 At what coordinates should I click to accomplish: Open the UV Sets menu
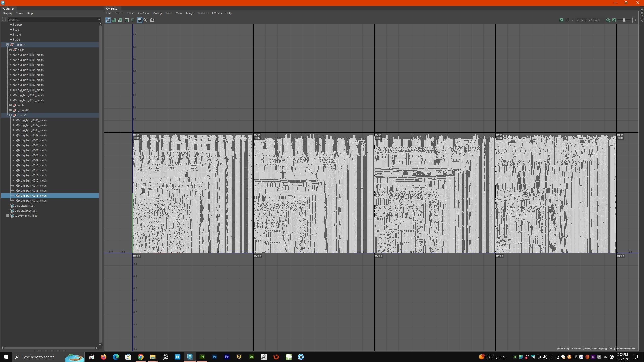coord(217,13)
